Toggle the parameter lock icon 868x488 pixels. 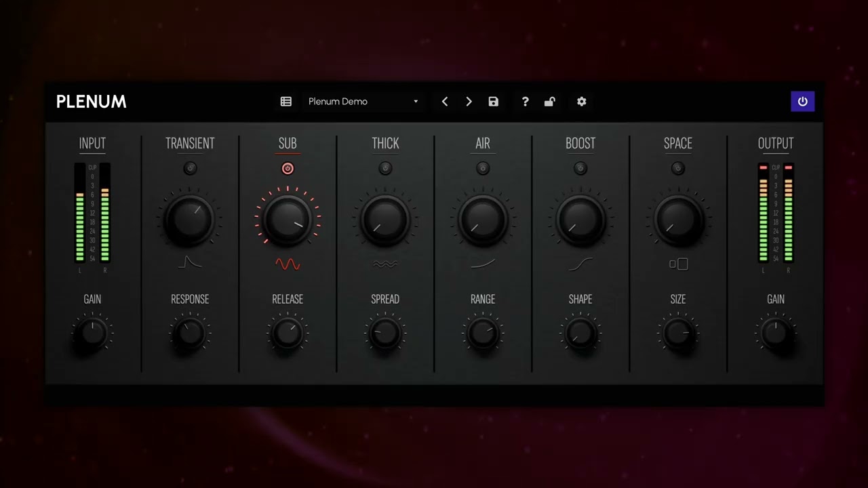(x=550, y=102)
